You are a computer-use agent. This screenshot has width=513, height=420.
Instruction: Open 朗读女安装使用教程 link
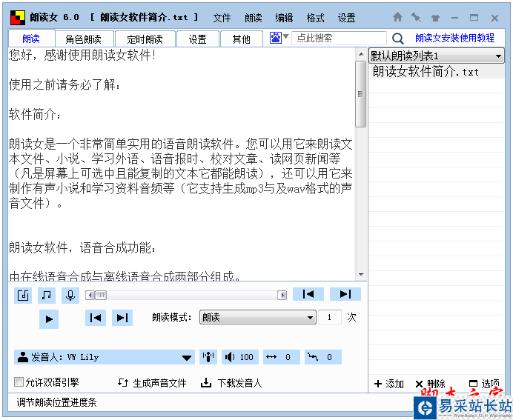(x=454, y=39)
